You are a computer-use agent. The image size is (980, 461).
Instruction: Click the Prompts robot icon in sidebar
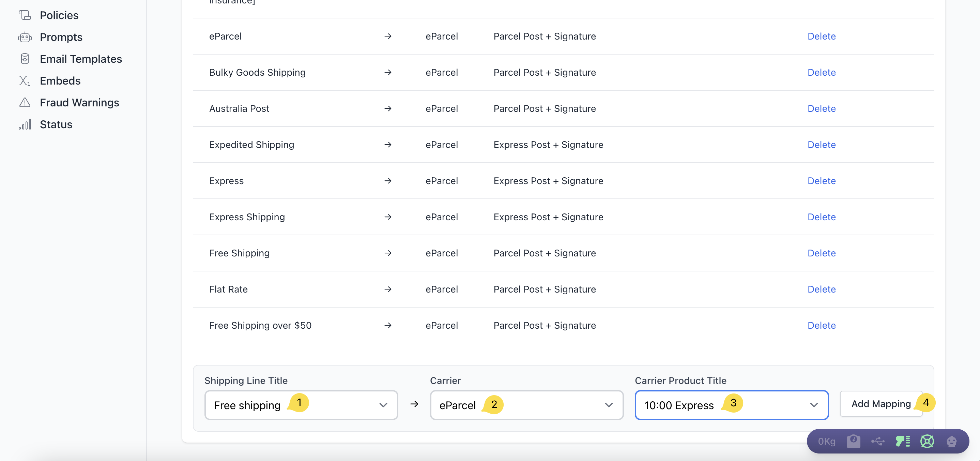(x=25, y=37)
